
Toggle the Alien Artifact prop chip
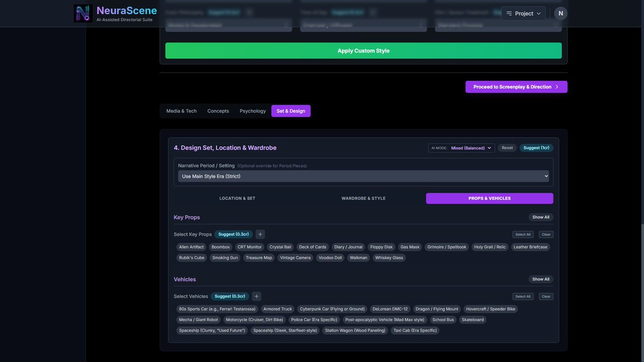tap(192, 247)
